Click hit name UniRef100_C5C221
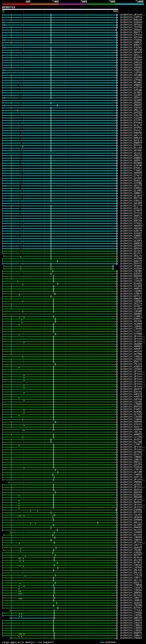Screen dimensions: 146x644 click(x=131, y=364)
